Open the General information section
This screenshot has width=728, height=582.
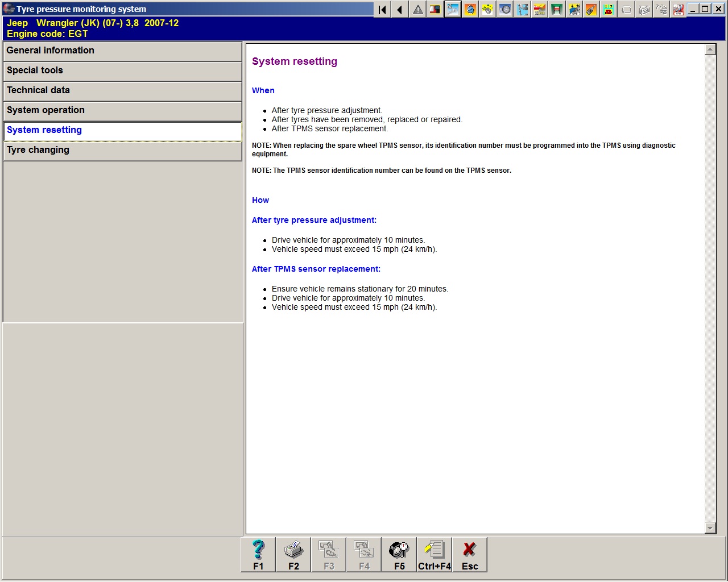click(122, 51)
